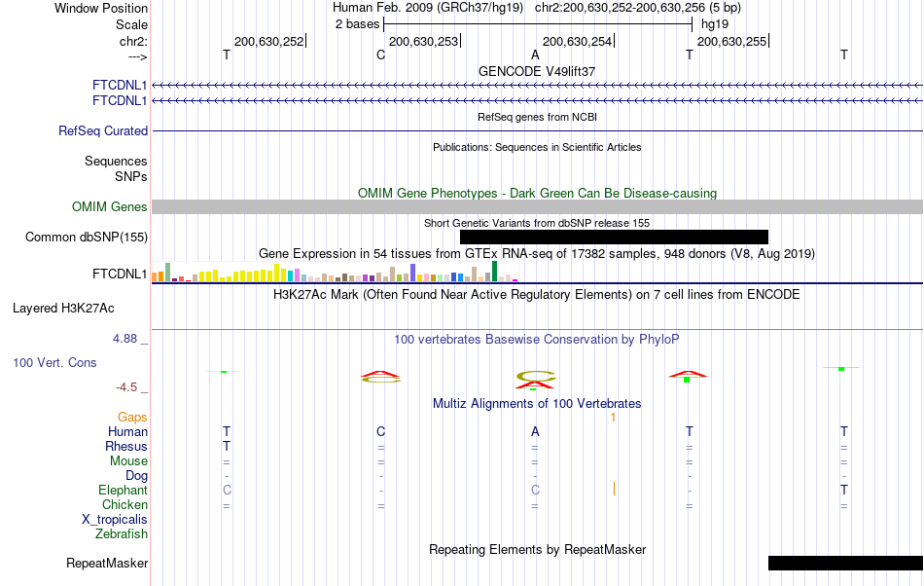Select the gray OMIM Genes item bar
The width and height of the screenshot is (924, 586).
tap(538, 207)
